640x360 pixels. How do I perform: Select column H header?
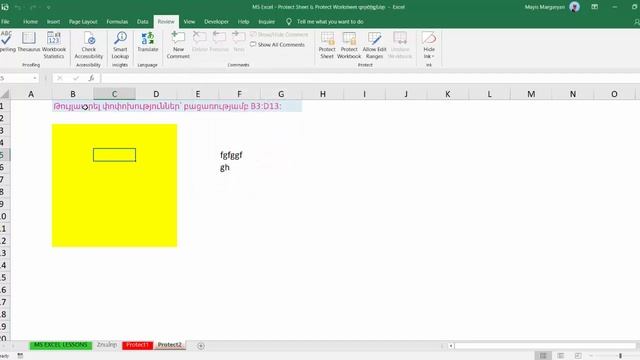(323, 94)
